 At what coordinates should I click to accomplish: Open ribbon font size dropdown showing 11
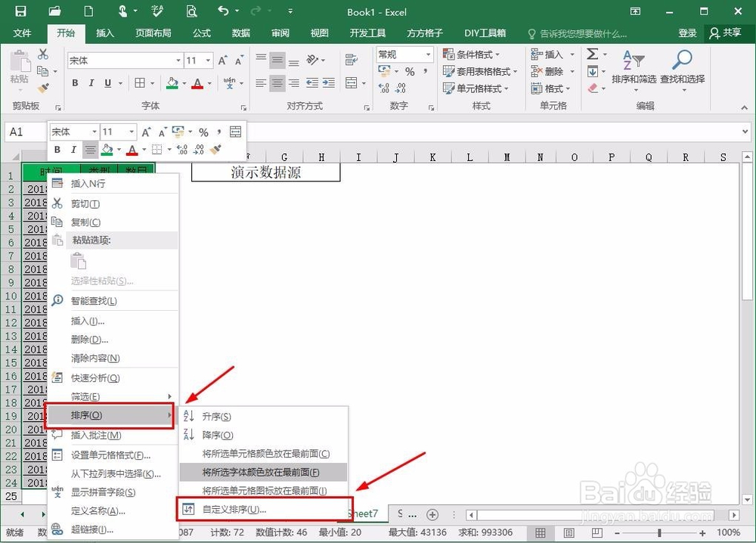(208, 61)
